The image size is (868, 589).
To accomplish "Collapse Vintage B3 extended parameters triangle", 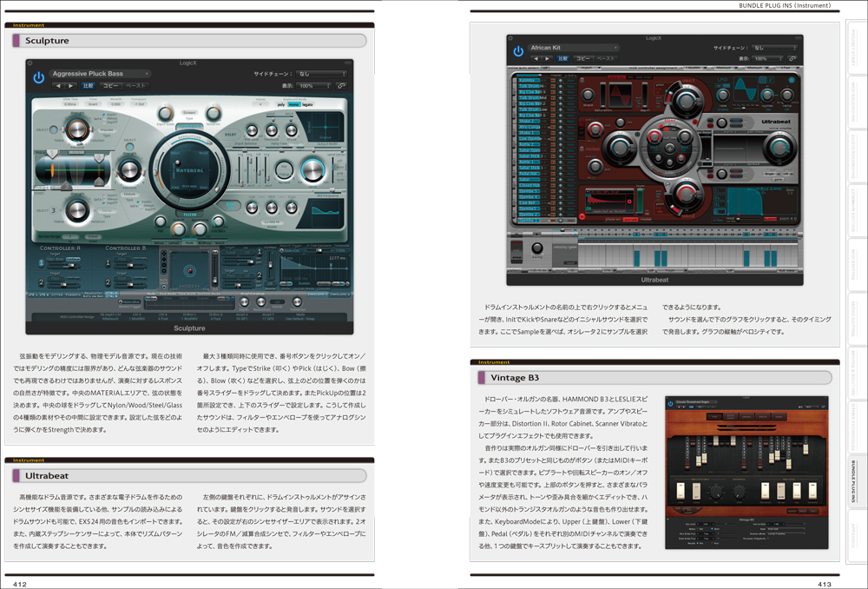I will [668, 520].
